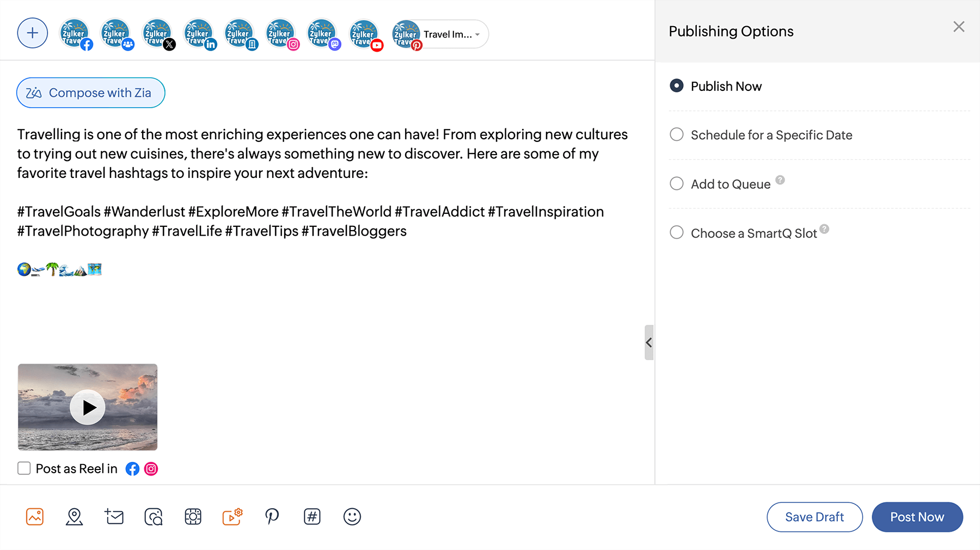Viewport: 980px width, 550px height.
Task: Click the video settings icon in toolbar
Action: coord(232,517)
